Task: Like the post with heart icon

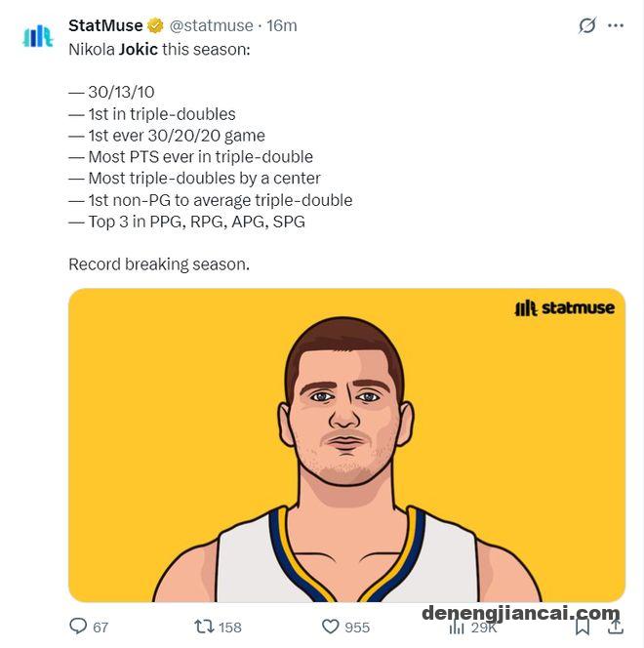Action: (x=331, y=627)
